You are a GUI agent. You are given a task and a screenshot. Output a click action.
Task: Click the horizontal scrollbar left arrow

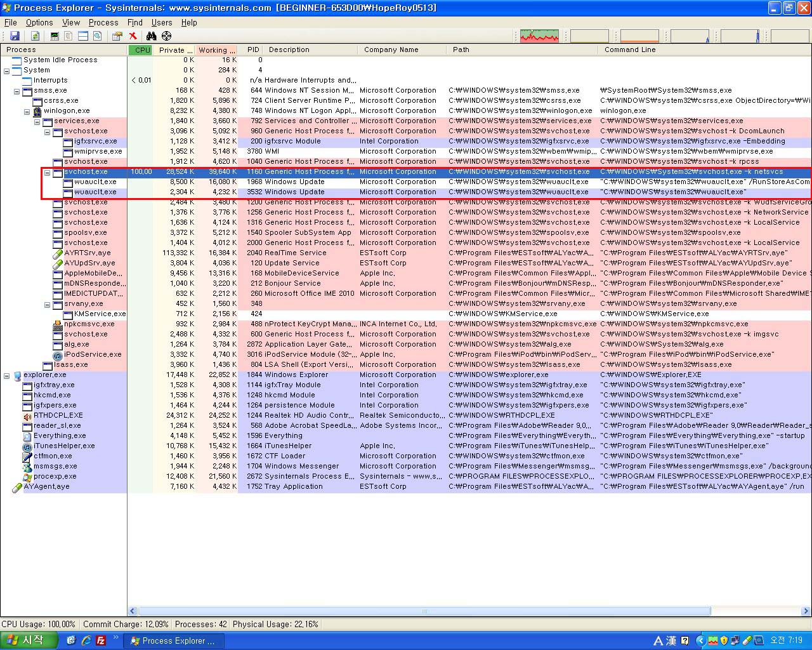pyautogui.click(x=133, y=611)
